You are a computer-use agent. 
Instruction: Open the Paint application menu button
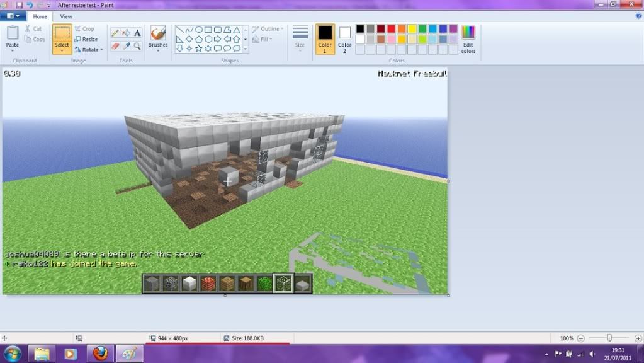[x=13, y=16]
